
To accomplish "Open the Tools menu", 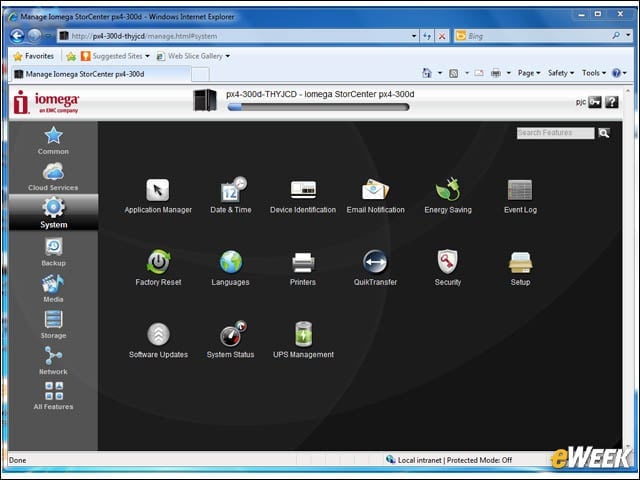I will (594, 73).
